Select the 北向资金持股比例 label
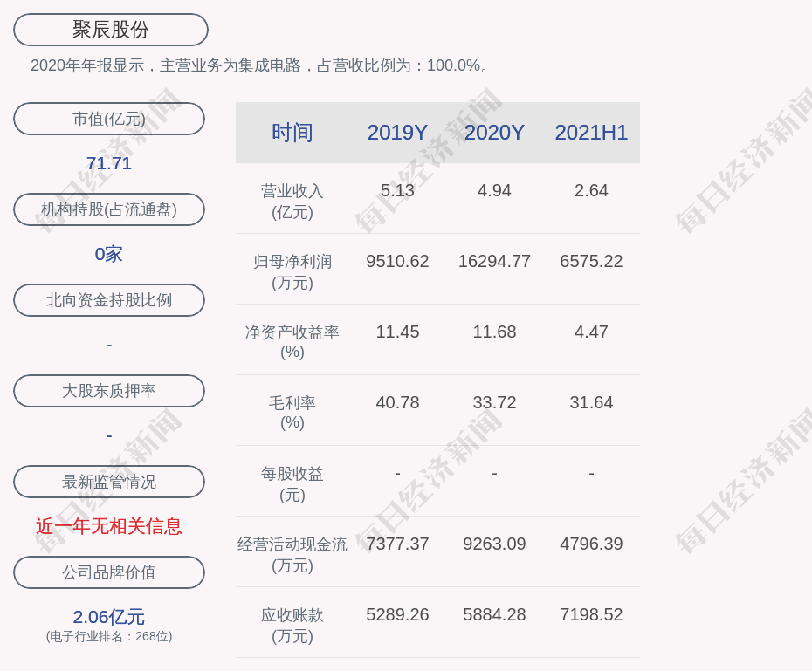Image resolution: width=812 pixels, height=671 pixels. tap(109, 300)
